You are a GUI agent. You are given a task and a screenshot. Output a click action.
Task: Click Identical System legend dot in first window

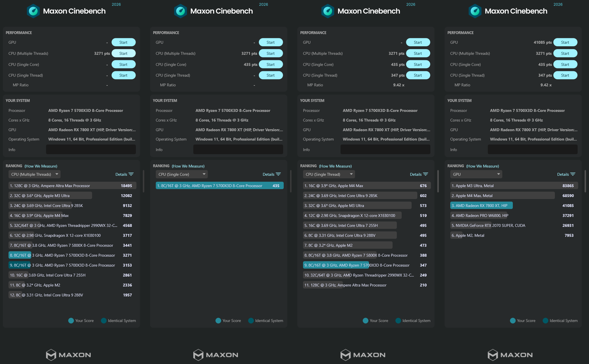point(104,321)
